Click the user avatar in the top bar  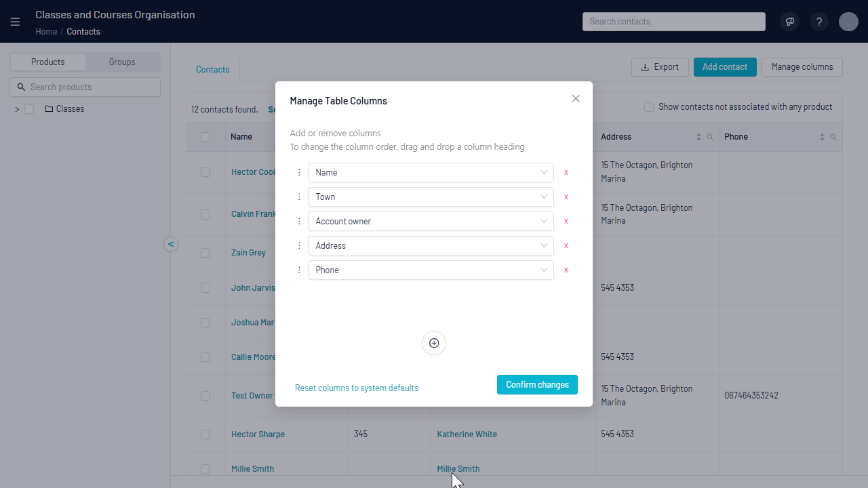pyautogui.click(x=848, y=21)
